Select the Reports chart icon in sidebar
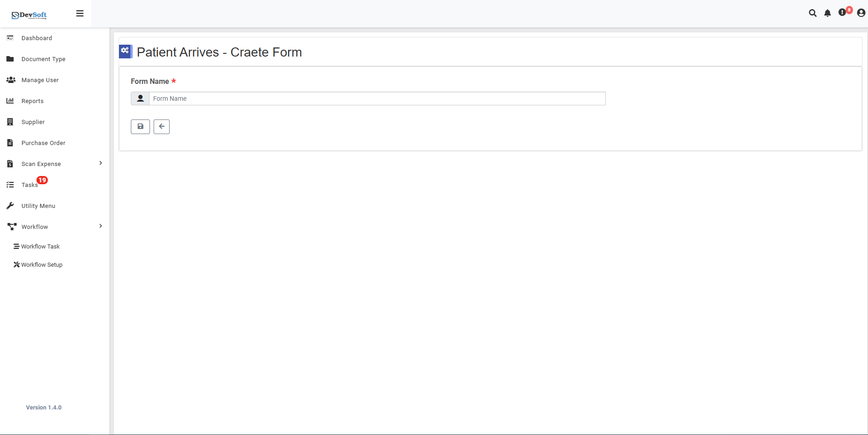Screen dimensions: 868x435 pyautogui.click(x=10, y=101)
